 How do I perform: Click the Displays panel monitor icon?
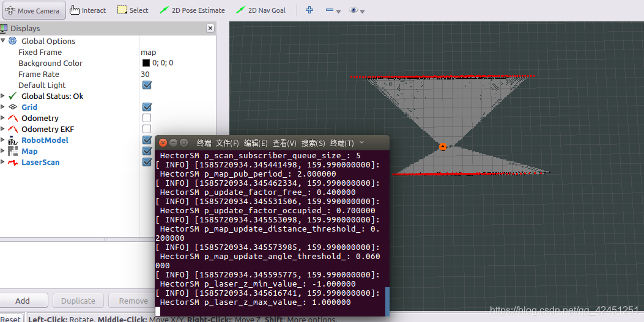[4, 28]
